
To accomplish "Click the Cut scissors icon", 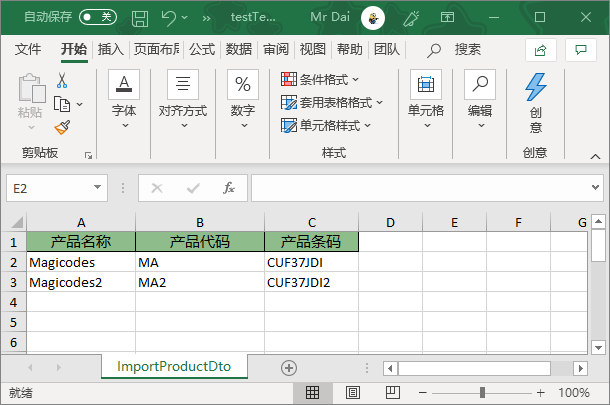I will [x=62, y=81].
